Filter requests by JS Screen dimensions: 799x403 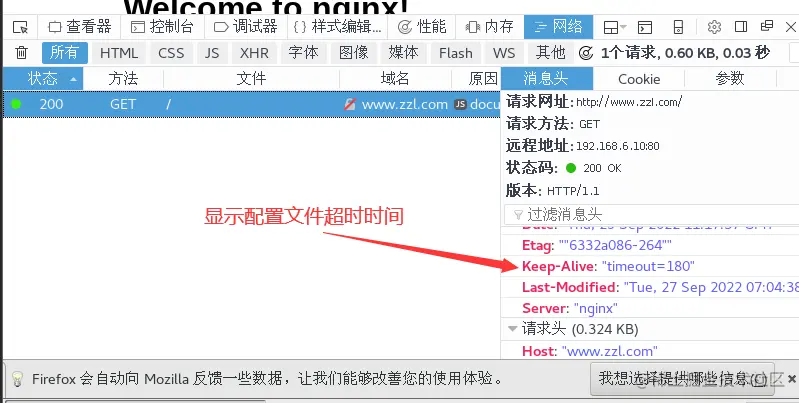(x=212, y=53)
